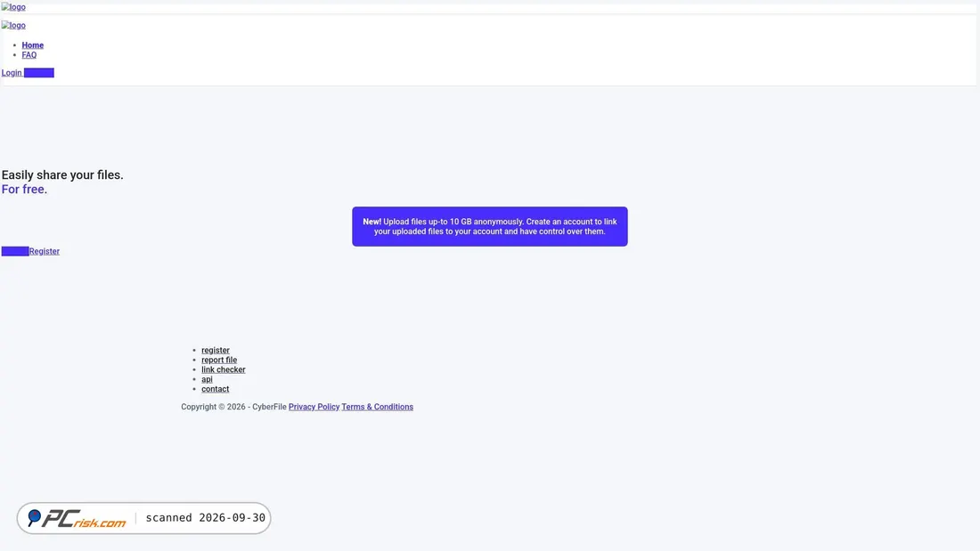
Task: Click the Login link in the header
Action: click(12, 72)
